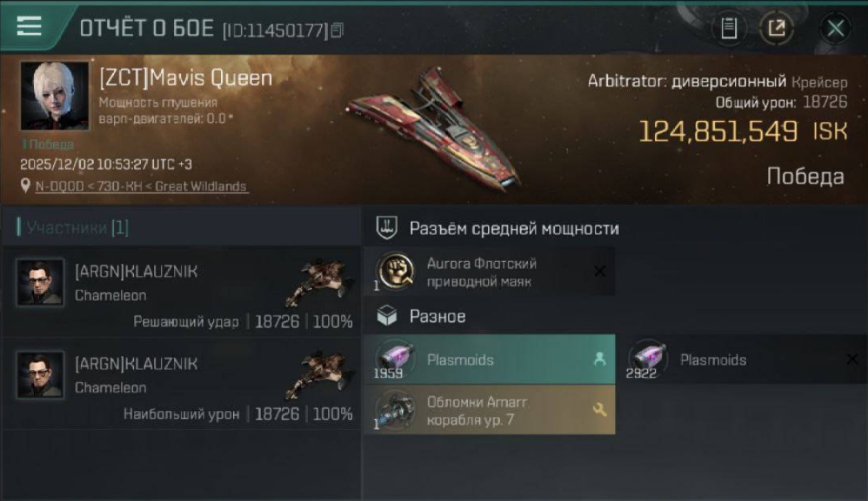Select the Aurora Флотский приводной маяк module
The height and width of the screenshot is (501, 868).
pos(489,272)
